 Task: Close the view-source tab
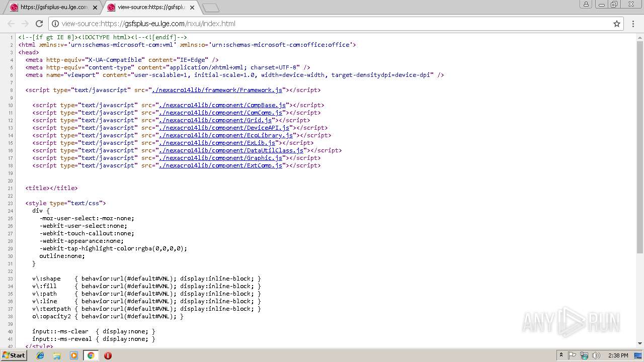pos(192,8)
